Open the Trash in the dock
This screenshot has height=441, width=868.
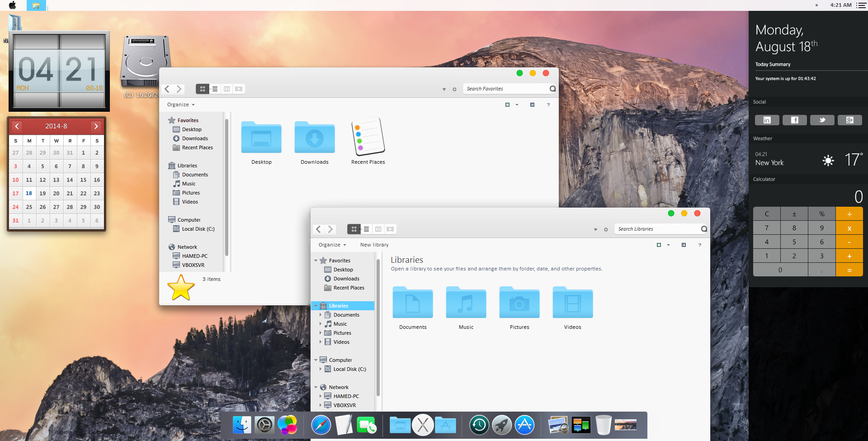tap(604, 425)
